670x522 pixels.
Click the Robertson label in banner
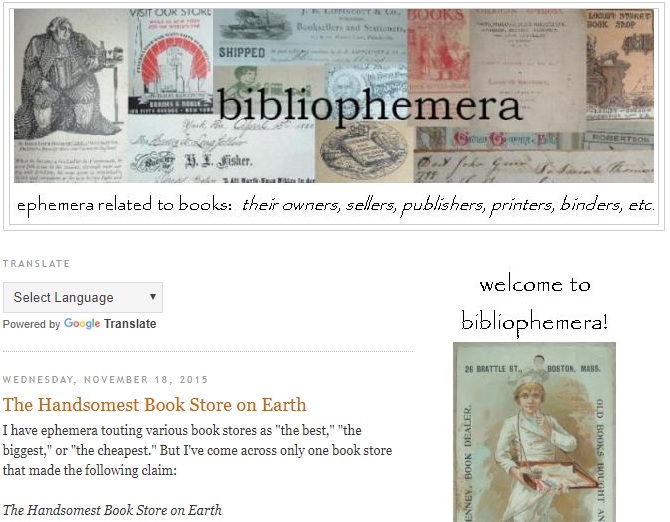pyautogui.click(x=620, y=139)
